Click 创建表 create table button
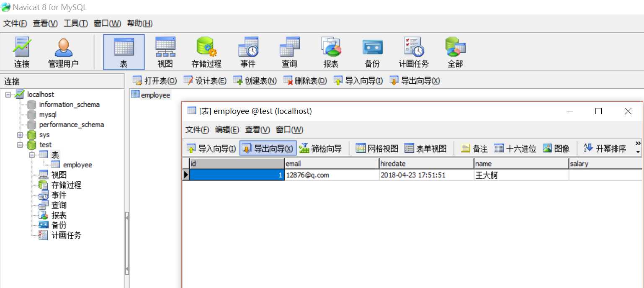 click(255, 81)
